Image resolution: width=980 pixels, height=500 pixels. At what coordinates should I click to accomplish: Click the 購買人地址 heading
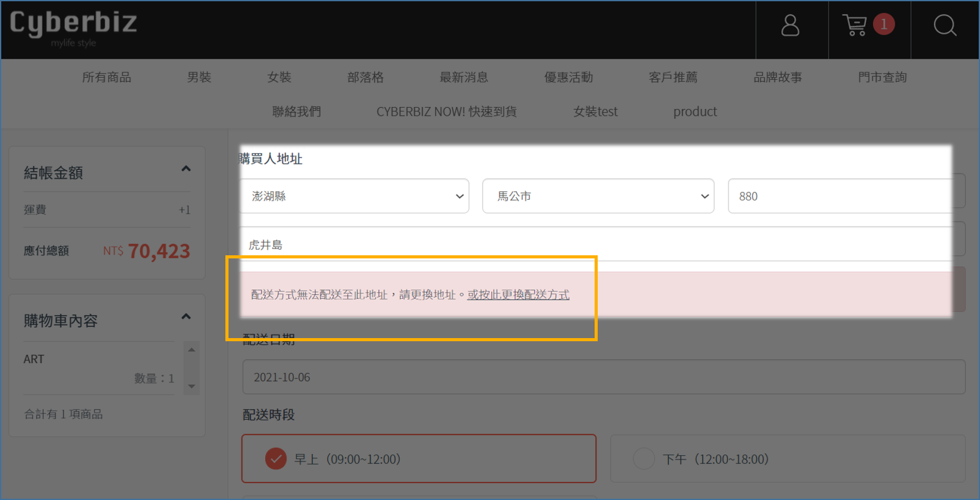(x=271, y=159)
